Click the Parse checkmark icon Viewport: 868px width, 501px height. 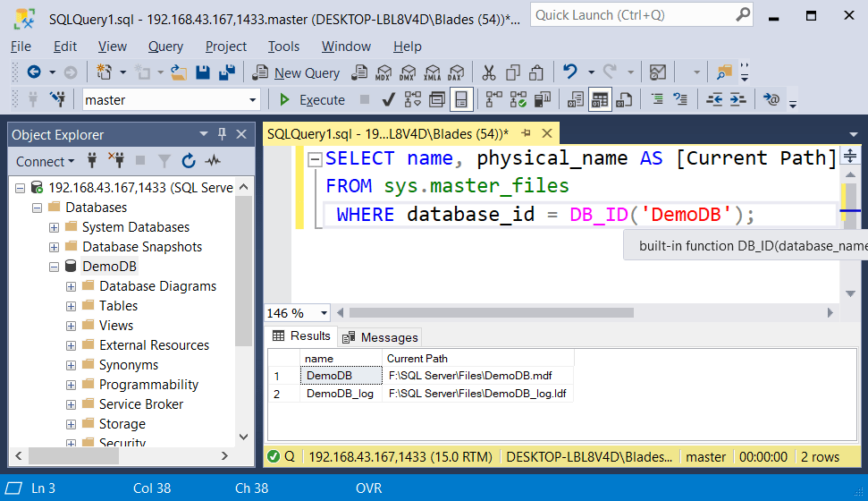click(389, 100)
